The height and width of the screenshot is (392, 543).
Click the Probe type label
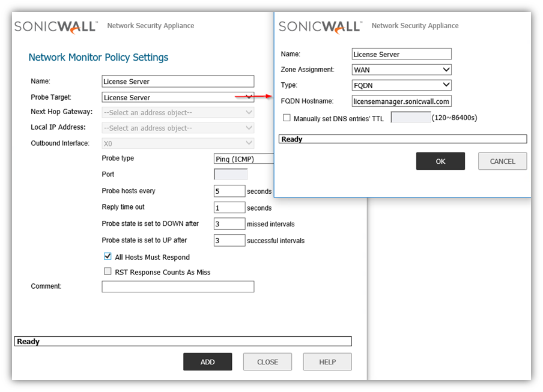pos(118,158)
